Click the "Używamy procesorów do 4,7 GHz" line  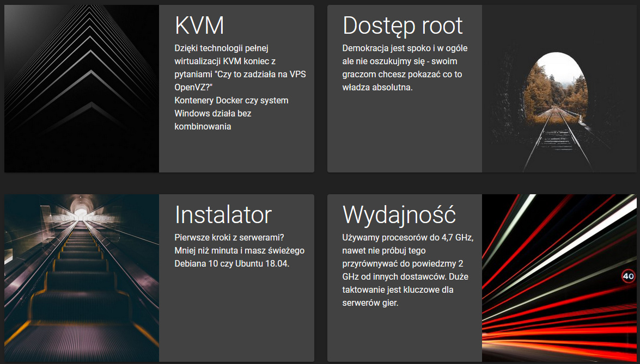tap(407, 237)
